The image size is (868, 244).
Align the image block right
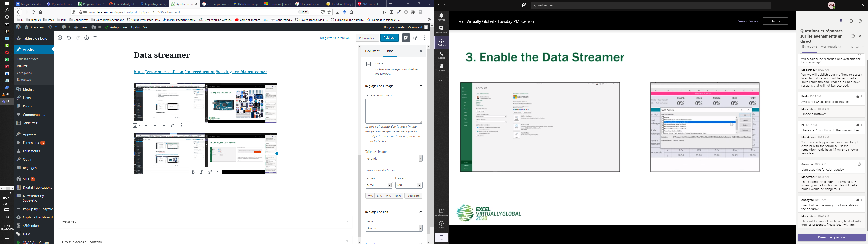tap(163, 125)
